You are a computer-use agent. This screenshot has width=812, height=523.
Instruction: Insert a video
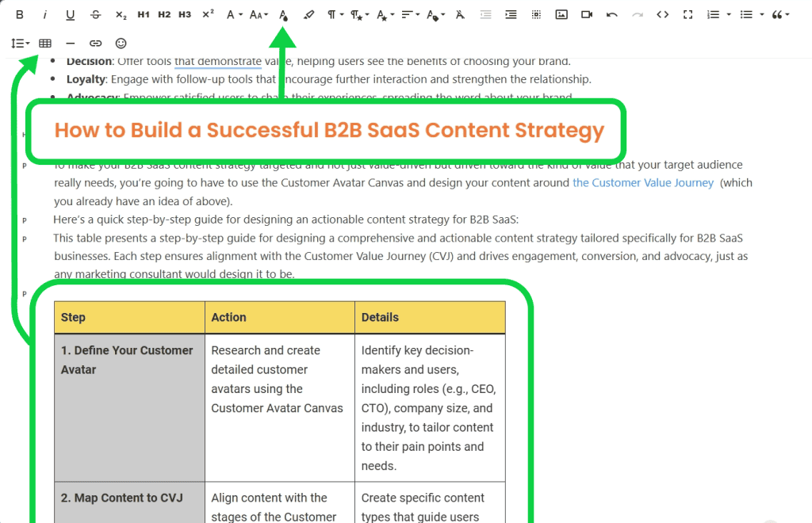point(587,14)
